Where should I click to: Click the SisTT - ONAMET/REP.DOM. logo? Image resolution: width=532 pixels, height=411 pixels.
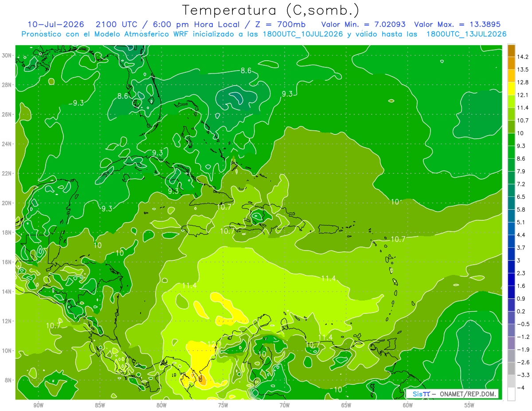coord(452,394)
